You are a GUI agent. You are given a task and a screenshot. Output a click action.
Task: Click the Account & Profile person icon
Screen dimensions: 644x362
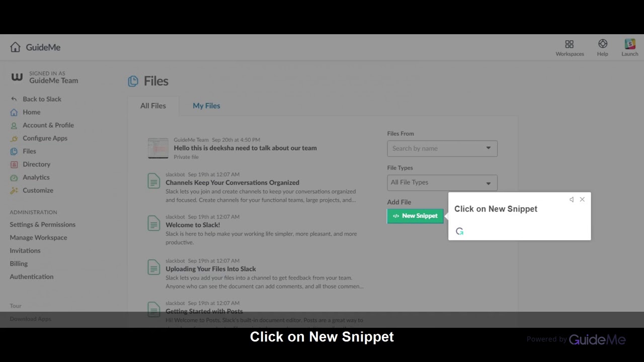14,125
